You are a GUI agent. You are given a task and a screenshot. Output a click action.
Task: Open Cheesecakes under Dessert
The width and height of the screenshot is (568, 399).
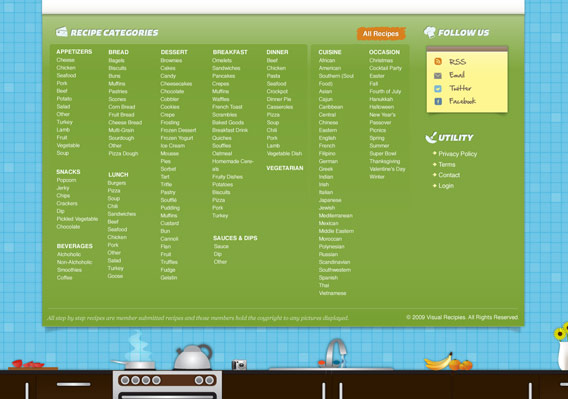[x=176, y=84]
